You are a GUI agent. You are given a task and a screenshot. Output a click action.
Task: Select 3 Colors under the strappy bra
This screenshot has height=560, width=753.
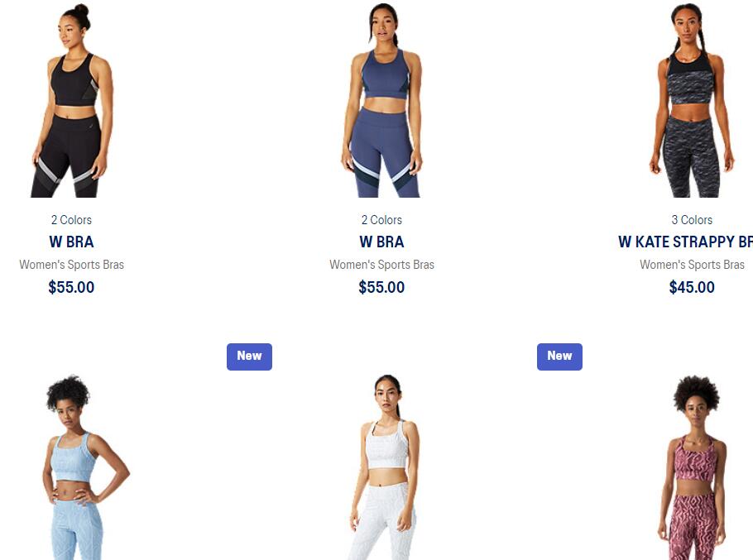[692, 220]
